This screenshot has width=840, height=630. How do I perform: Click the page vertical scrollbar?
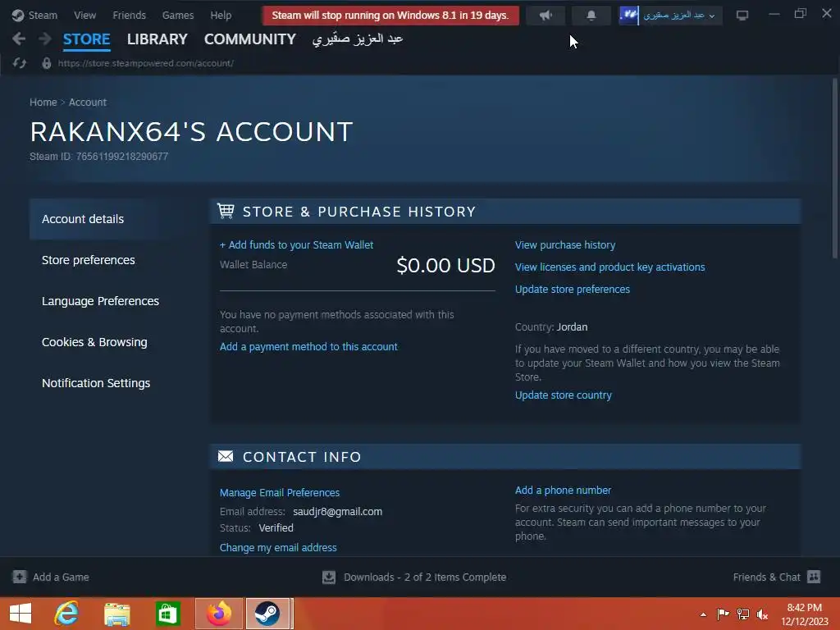[834, 169]
